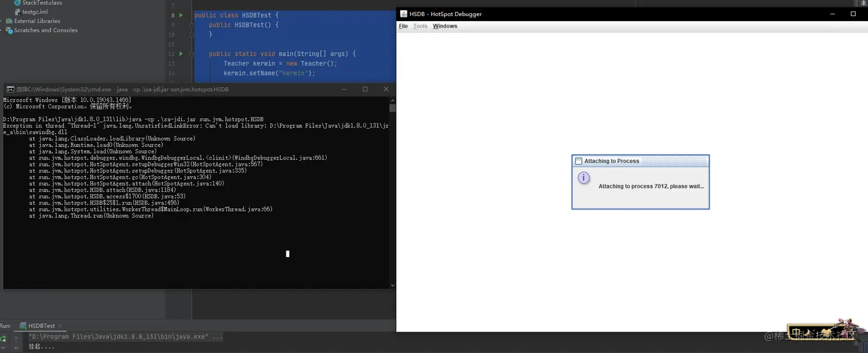Click 'Microsoft Windows' version line in cmd
This screenshot has width=868, height=353.
point(67,100)
